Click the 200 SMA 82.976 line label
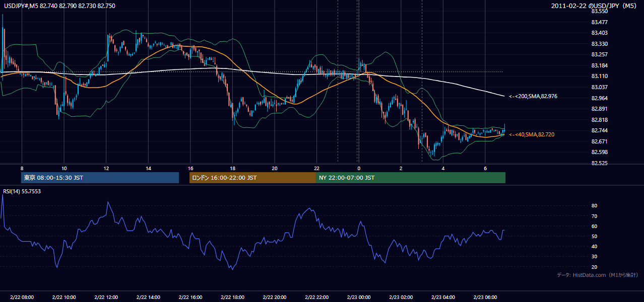Viewport: 644px width, 302px height. (x=533, y=96)
